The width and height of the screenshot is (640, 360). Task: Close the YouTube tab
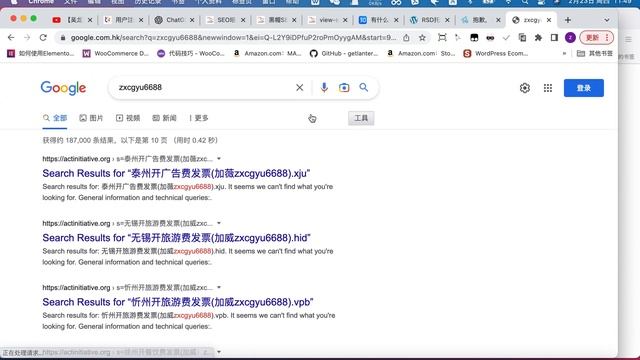(90, 20)
